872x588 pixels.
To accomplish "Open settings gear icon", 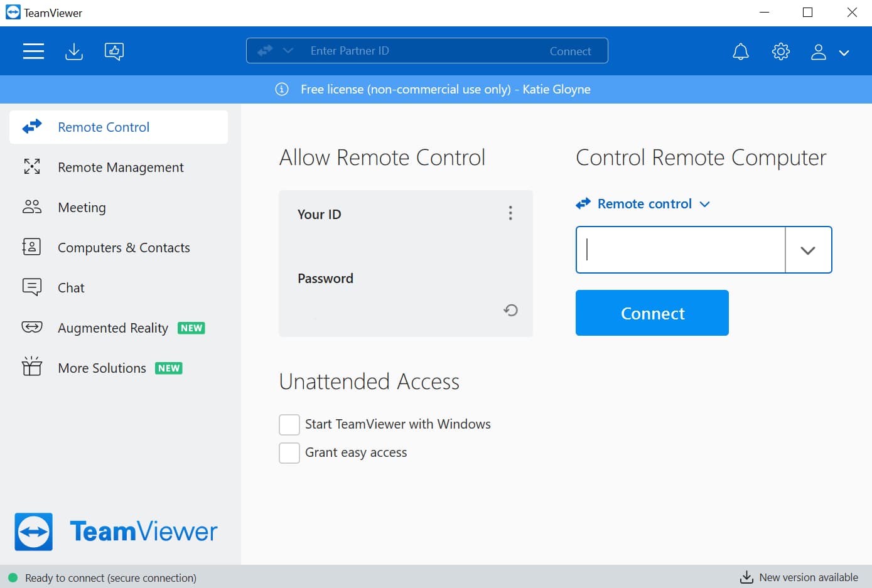I will (x=781, y=51).
